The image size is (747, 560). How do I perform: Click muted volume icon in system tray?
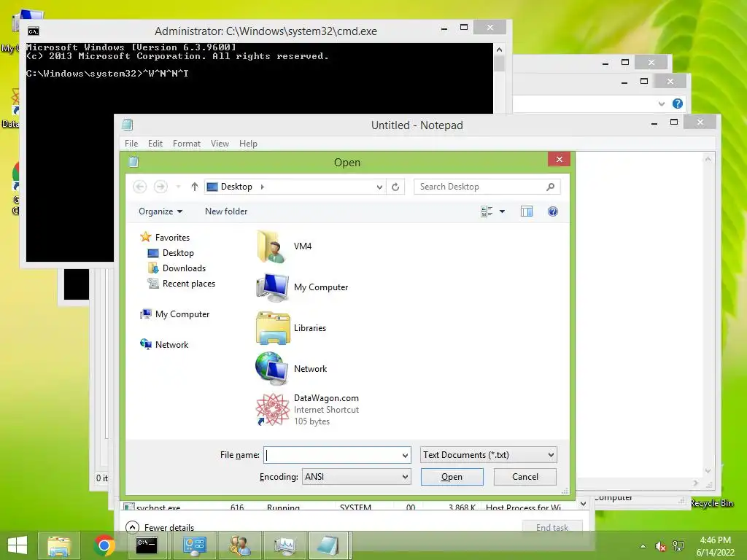tap(660, 546)
